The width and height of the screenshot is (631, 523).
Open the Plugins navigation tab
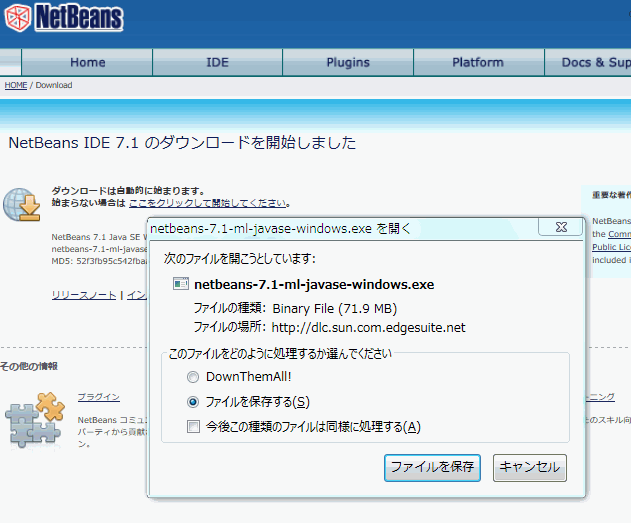pos(348,62)
